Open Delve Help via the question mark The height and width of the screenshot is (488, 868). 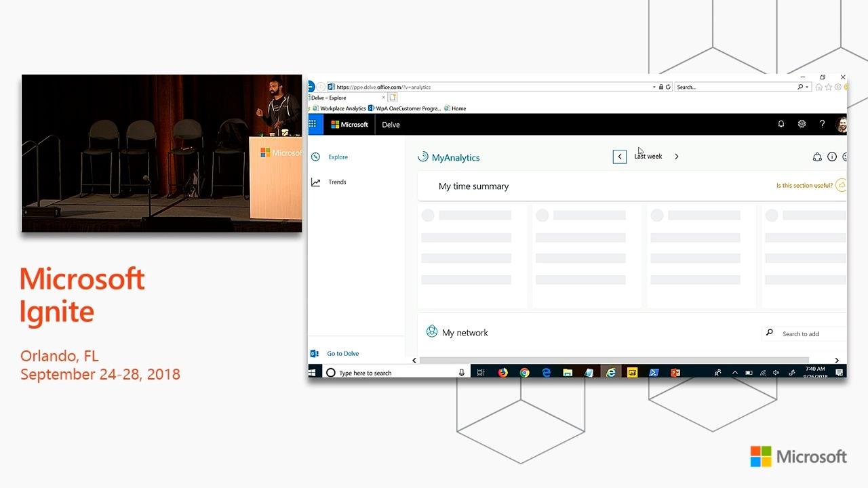822,123
